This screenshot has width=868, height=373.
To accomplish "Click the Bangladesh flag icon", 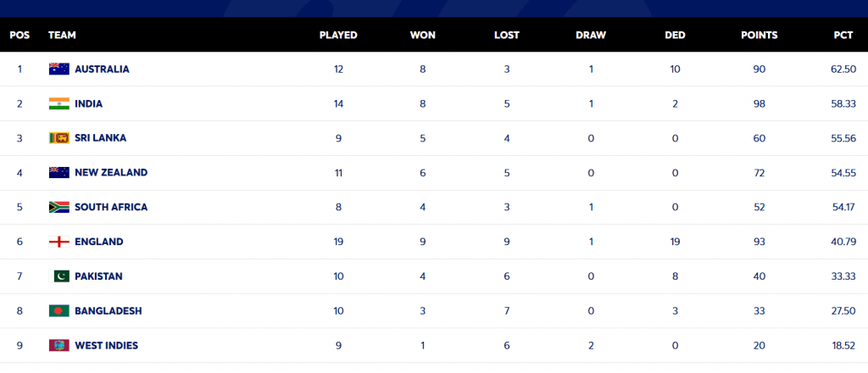I will (x=59, y=311).
